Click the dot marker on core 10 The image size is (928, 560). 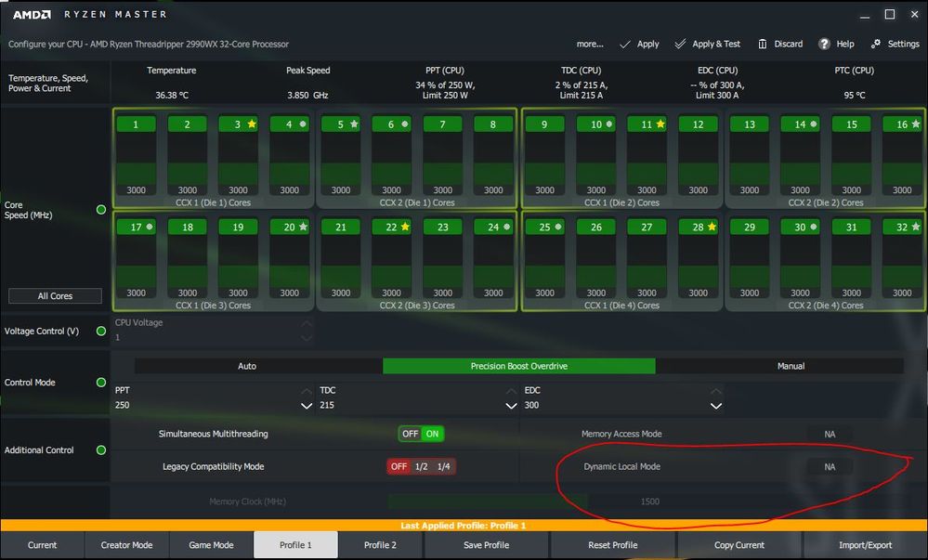pos(609,124)
